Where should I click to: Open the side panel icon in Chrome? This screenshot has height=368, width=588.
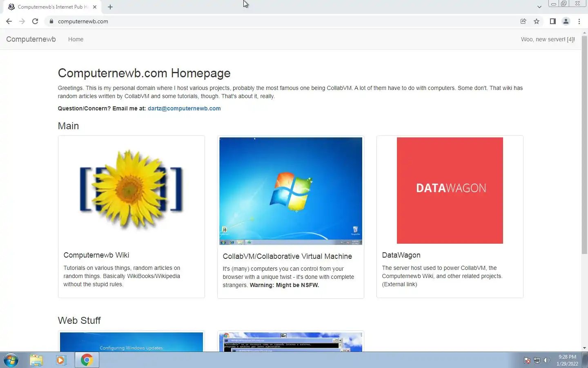(552, 21)
